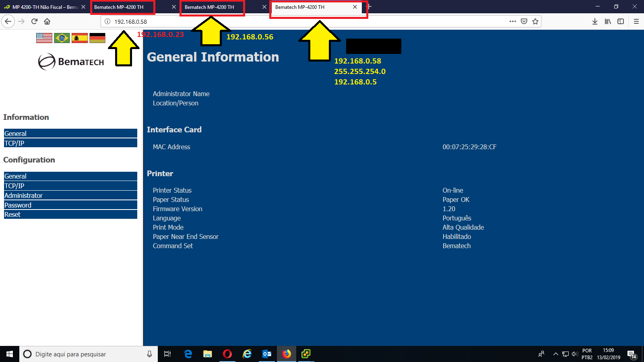Click the Bematech logo

[x=71, y=62]
